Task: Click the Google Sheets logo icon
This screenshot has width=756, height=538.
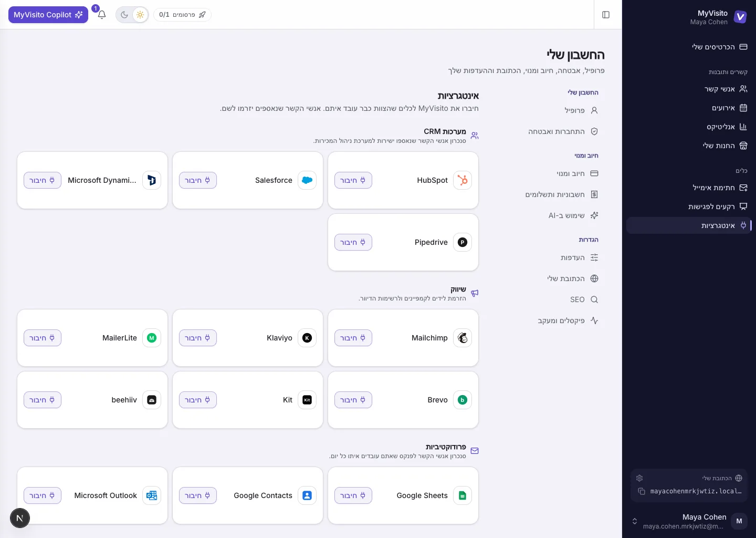Action: point(463,495)
